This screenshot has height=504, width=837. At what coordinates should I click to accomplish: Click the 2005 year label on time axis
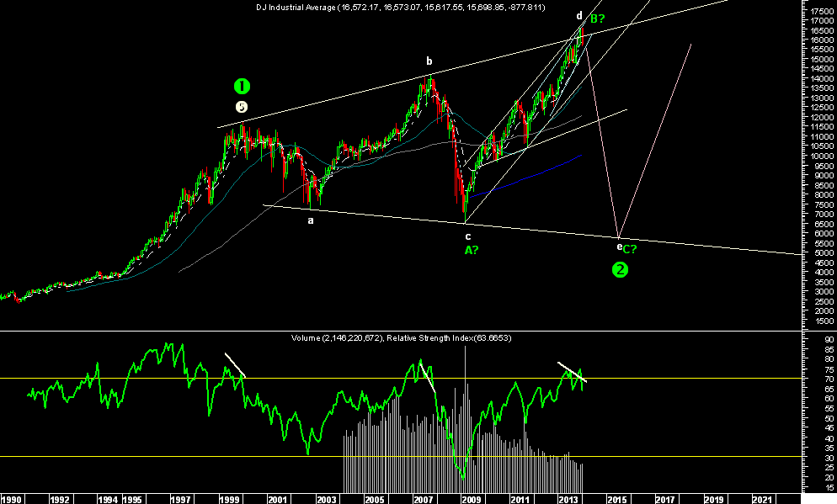point(375,500)
